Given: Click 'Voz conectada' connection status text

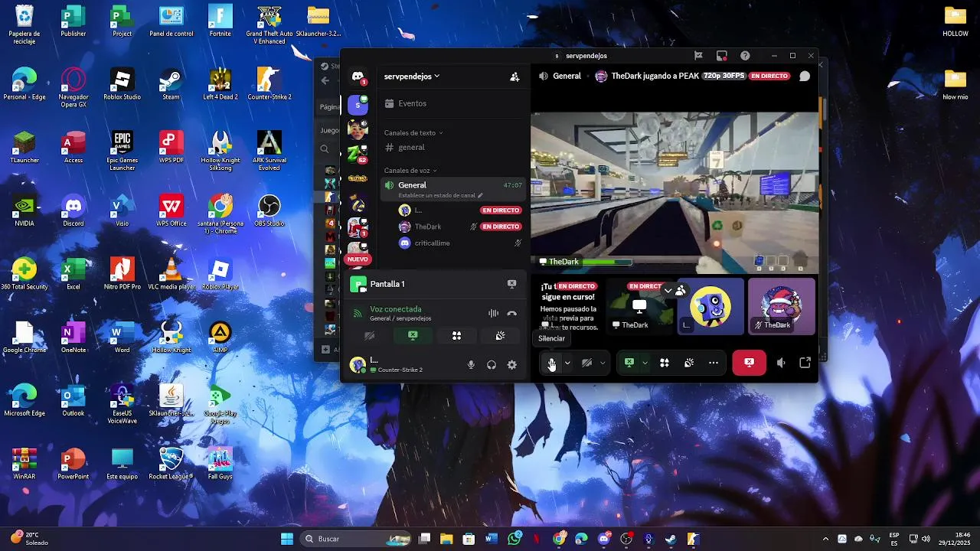Looking at the screenshot, I should click(395, 309).
